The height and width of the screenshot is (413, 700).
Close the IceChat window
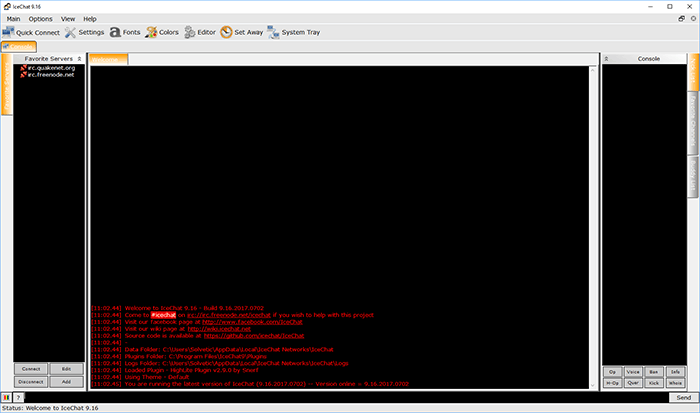(x=689, y=6)
